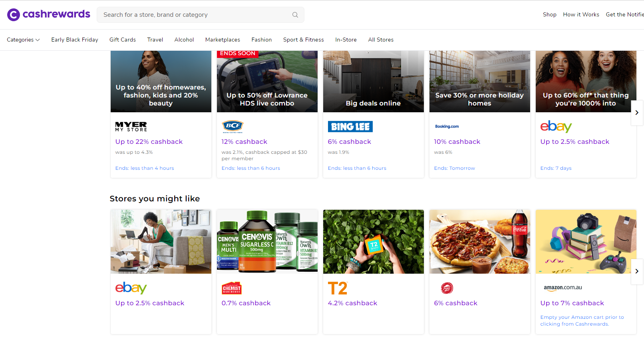
Task: Click the search magnifier icon
Action: pos(295,15)
